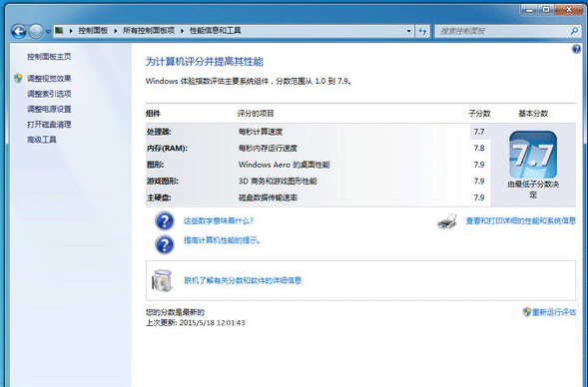Click the 7.7 processor subscore

click(479, 132)
